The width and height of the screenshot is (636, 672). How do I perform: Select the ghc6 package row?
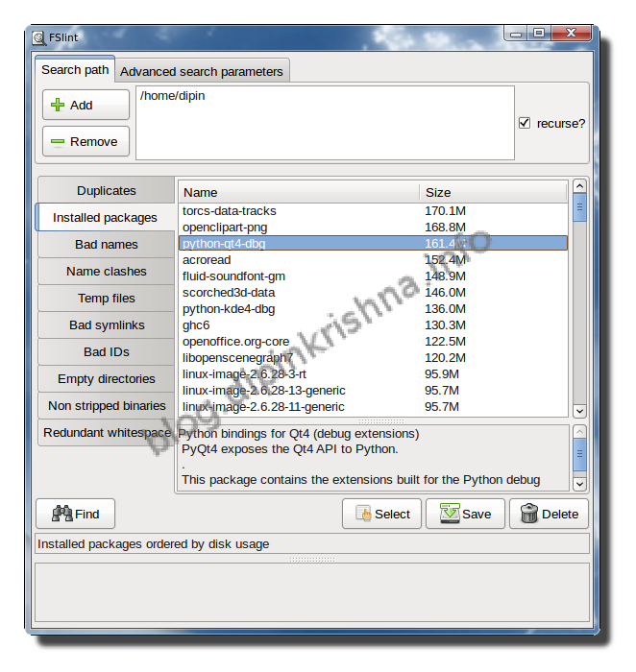point(373,324)
